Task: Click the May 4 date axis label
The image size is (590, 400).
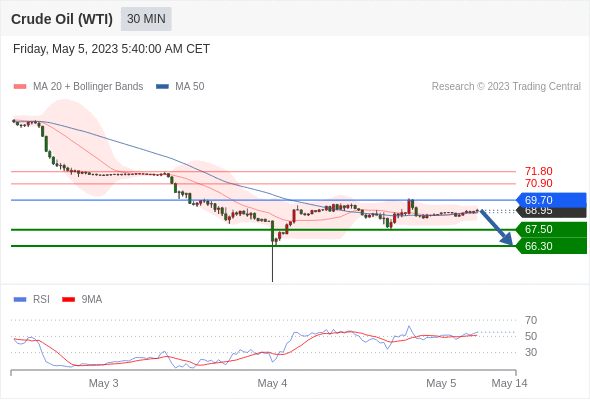Action: [272, 383]
